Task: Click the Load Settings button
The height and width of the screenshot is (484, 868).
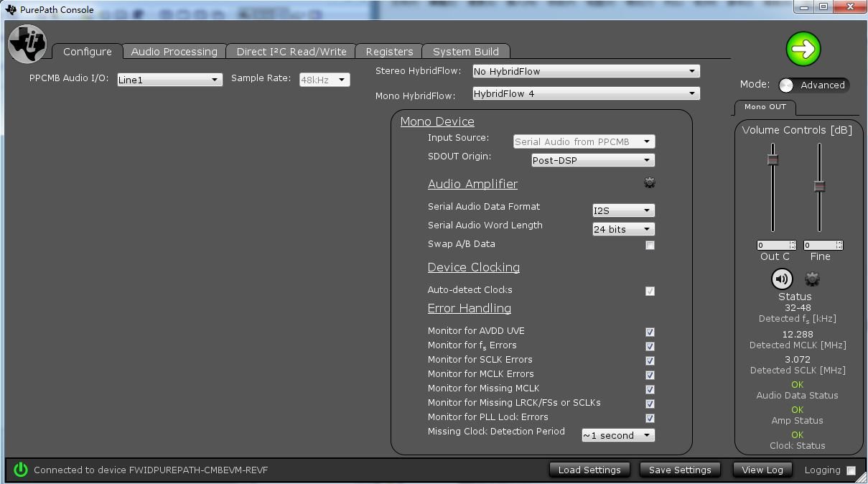Action: [x=589, y=470]
